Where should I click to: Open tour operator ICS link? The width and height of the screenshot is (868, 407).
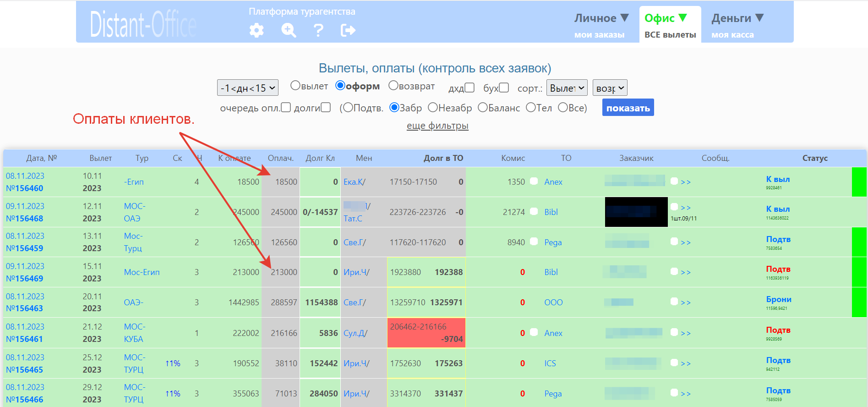coord(550,363)
